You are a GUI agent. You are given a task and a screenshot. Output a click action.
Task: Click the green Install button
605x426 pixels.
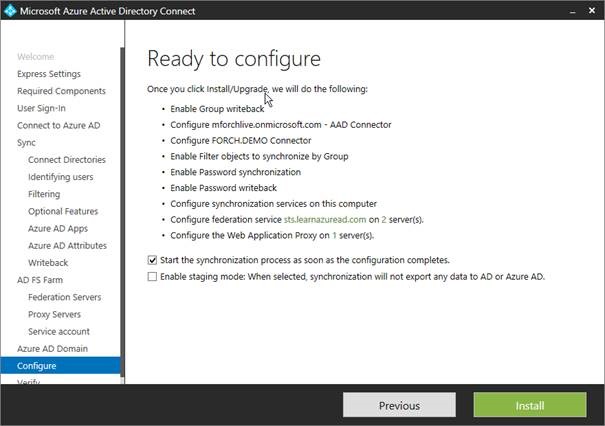(x=530, y=405)
